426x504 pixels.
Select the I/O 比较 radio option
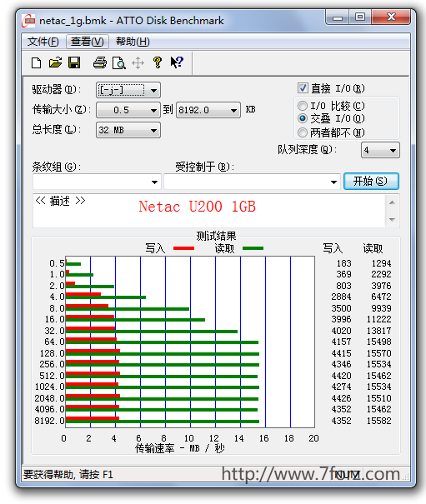point(303,106)
